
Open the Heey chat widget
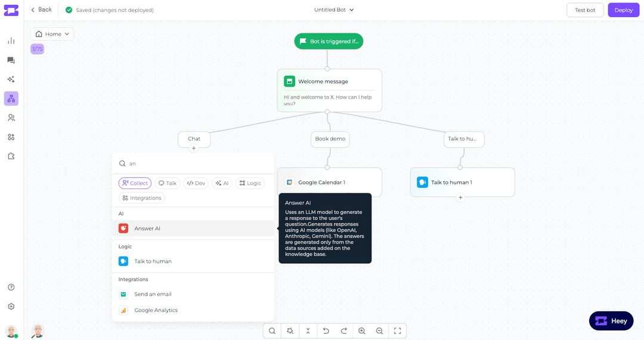click(x=611, y=321)
